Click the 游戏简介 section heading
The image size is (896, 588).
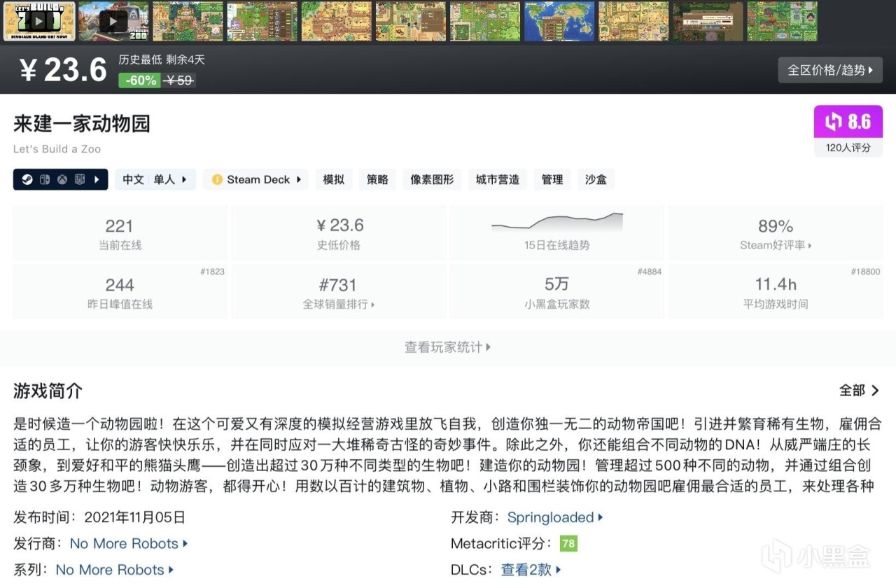click(x=48, y=391)
